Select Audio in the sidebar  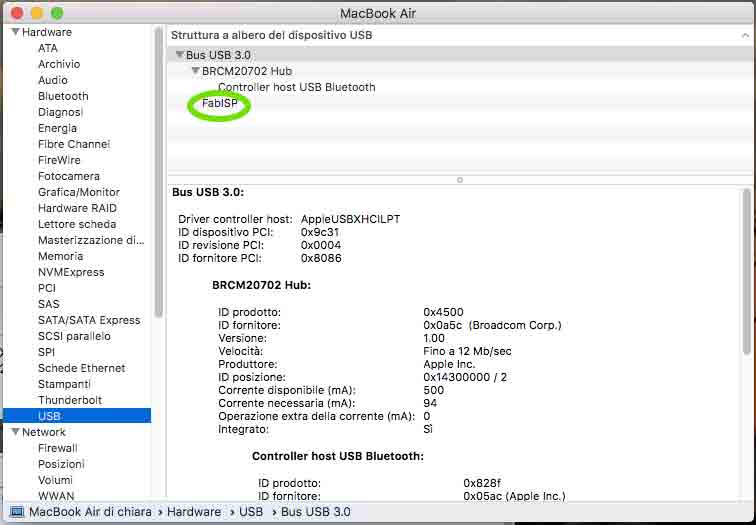pyautogui.click(x=53, y=80)
